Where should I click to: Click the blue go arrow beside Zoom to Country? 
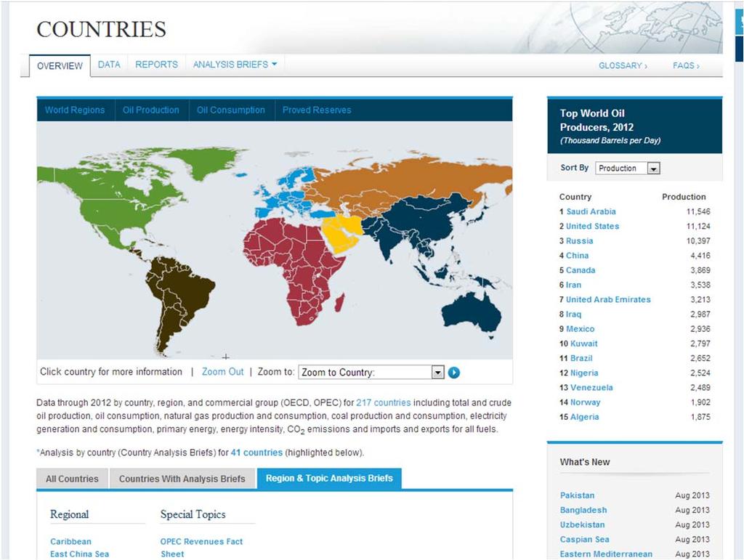pyautogui.click(x=453, y=373)
